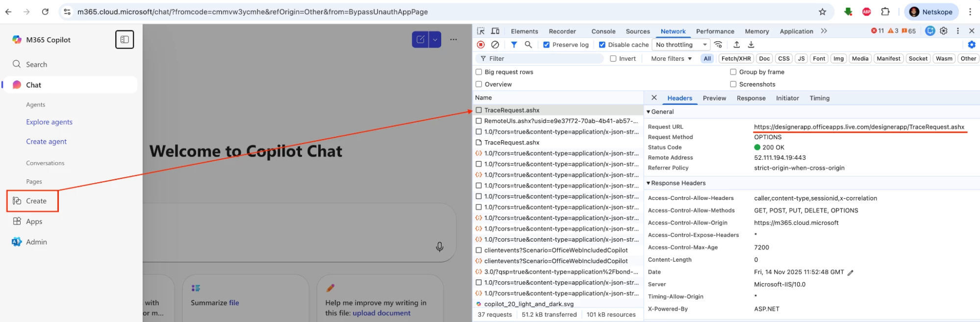Stop recording network log

click(x=481, y=45)
